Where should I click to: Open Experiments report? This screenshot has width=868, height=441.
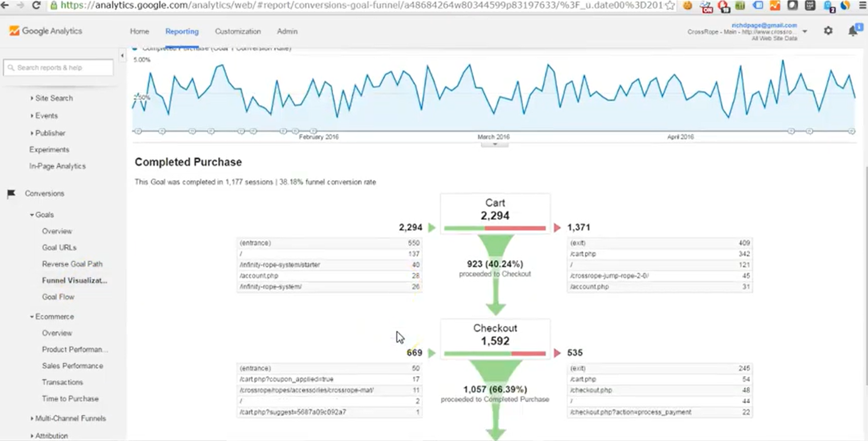tap(49, 150)
